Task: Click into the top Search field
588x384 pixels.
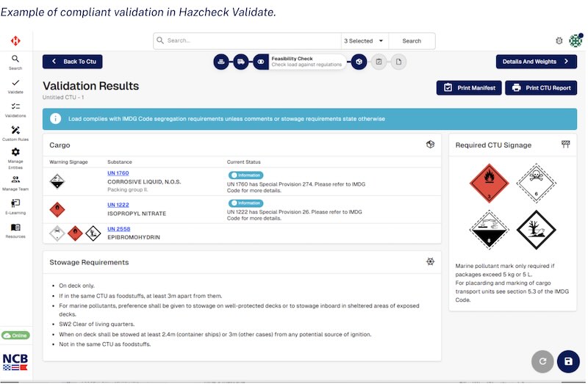Action: tap(250, 41)
